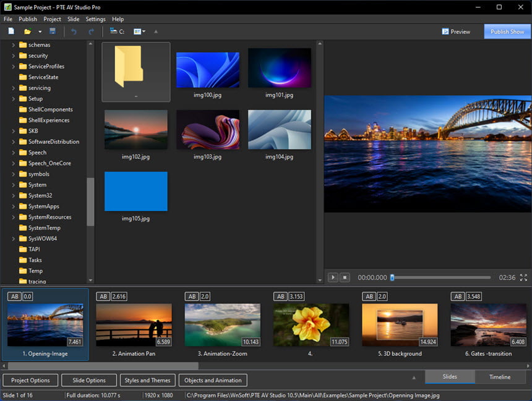
Task: Select the C: drive icon in toolbar
Action: (x=117, y=31)
